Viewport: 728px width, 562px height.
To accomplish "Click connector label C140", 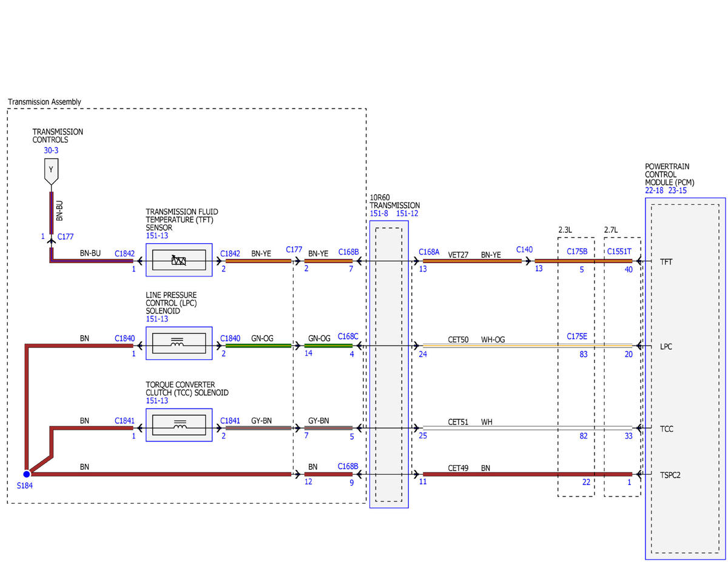I will point(524,249).
